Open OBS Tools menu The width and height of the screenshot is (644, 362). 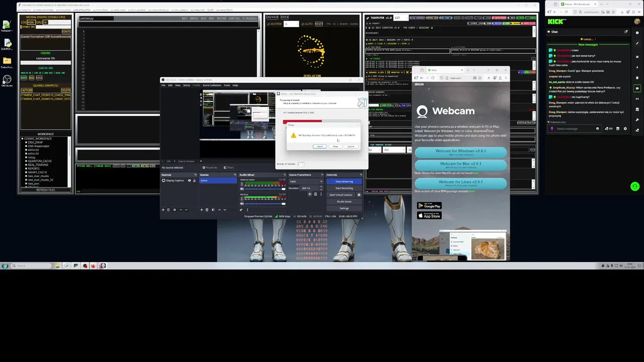pos(227,85)
